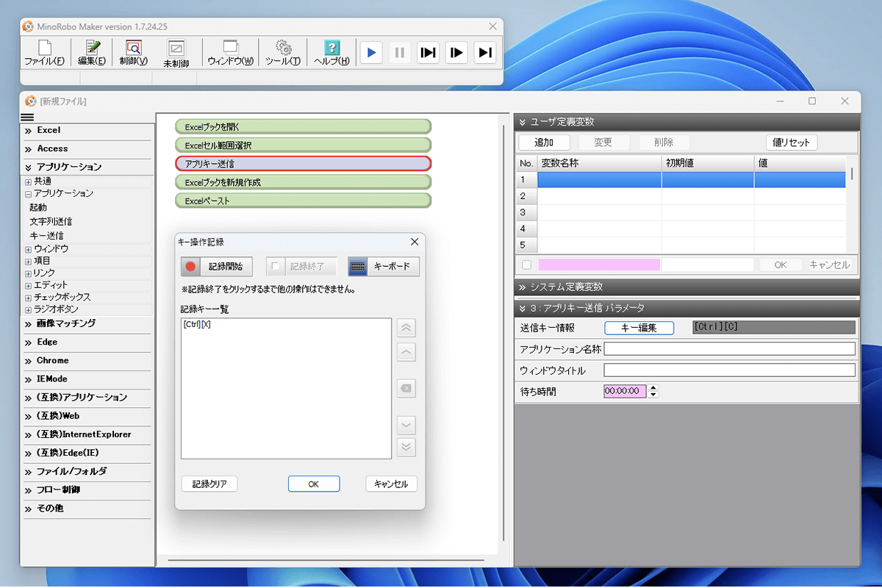Image resolution: width=882 pixels, height=588 pixels.
Task: Click 追加 to add a user variable
Action: tap(544, 143)
